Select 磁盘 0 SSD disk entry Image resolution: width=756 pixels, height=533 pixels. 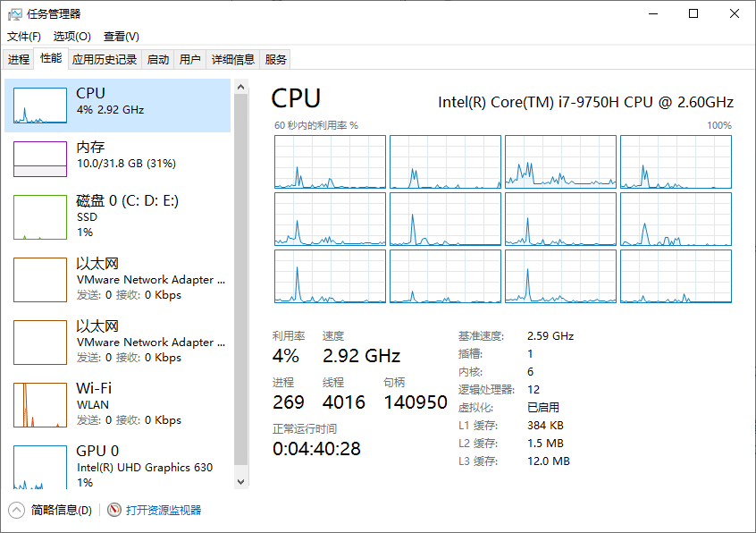click(118, 216)
